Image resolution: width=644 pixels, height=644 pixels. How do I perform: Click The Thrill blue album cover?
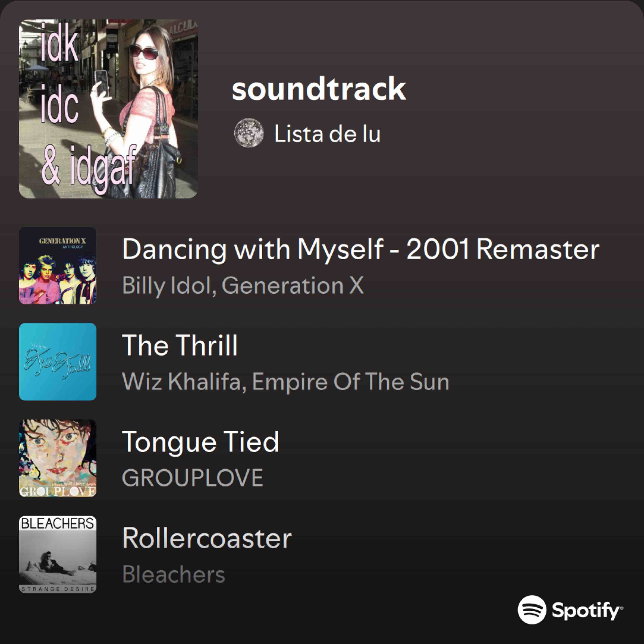(58, 362)
